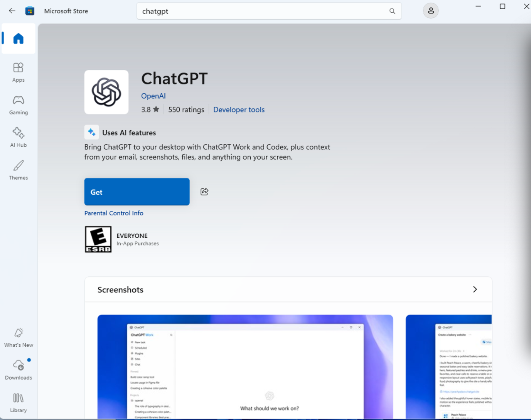Click the EVERYONE rating label
Image resolution: width=531 pixels, height=420 pixels.
click(x=132, y=235)
